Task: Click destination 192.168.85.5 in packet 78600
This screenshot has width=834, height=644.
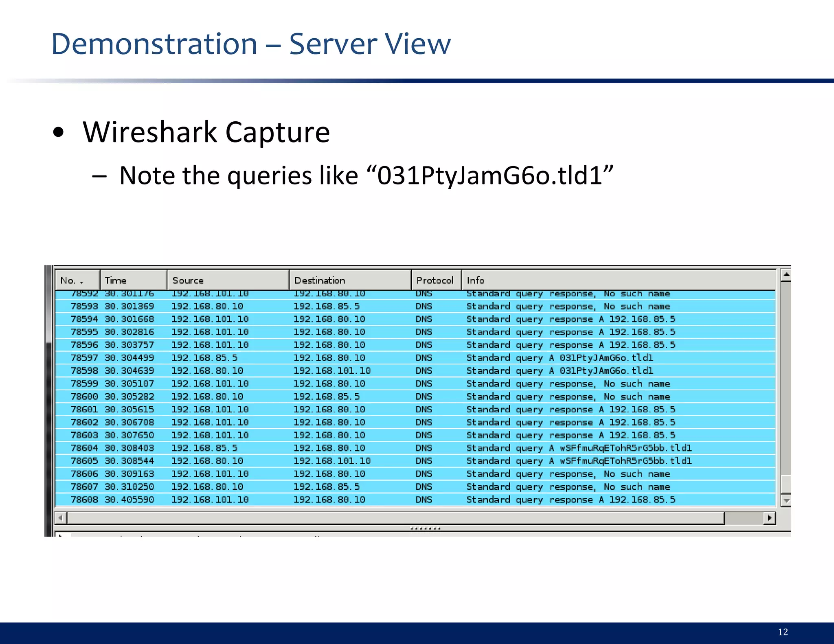Action: click(327, 396)
